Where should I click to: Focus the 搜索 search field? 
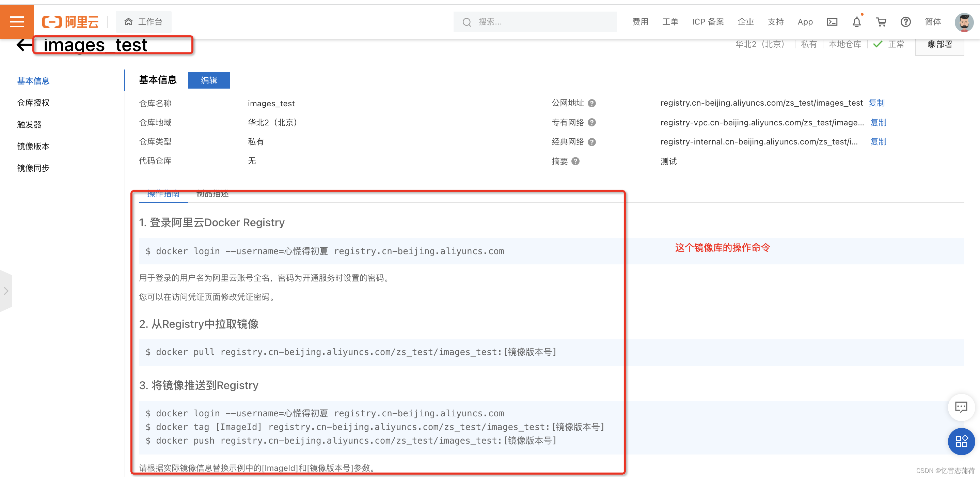click(535, 22)
